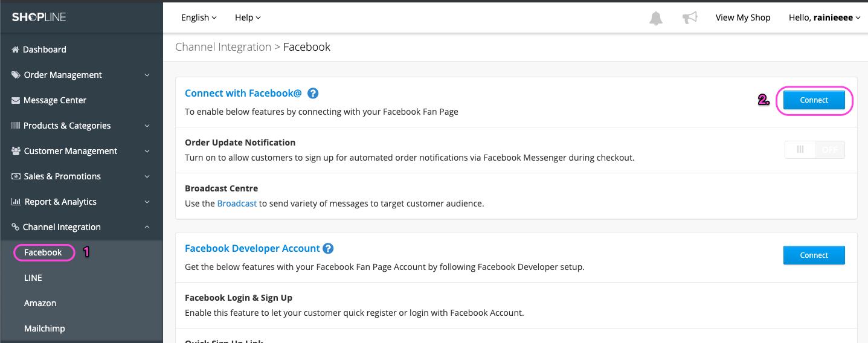Click the Broadcast Centre heading
This screenshot has width=868, height=343.
click(221, 188)
